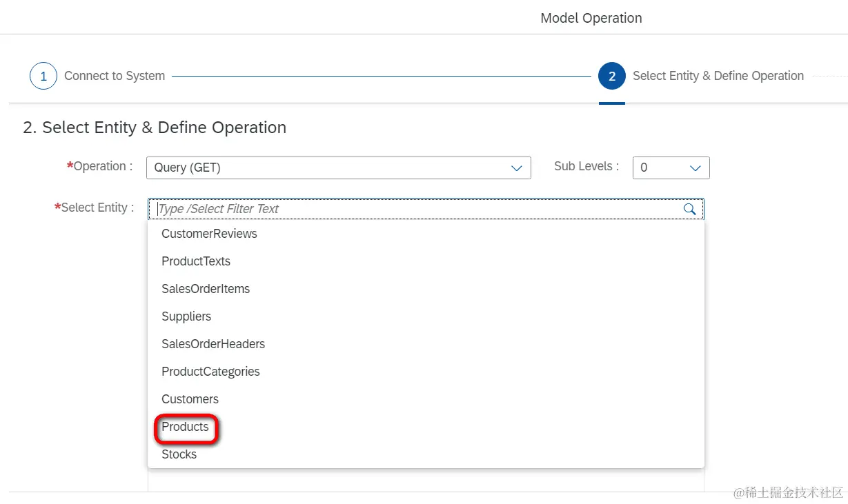Image resolution: width=848 pixels, height=504 pixels.
Task: Select the Suppliers entity option
Action: click(x=186, y=316)
